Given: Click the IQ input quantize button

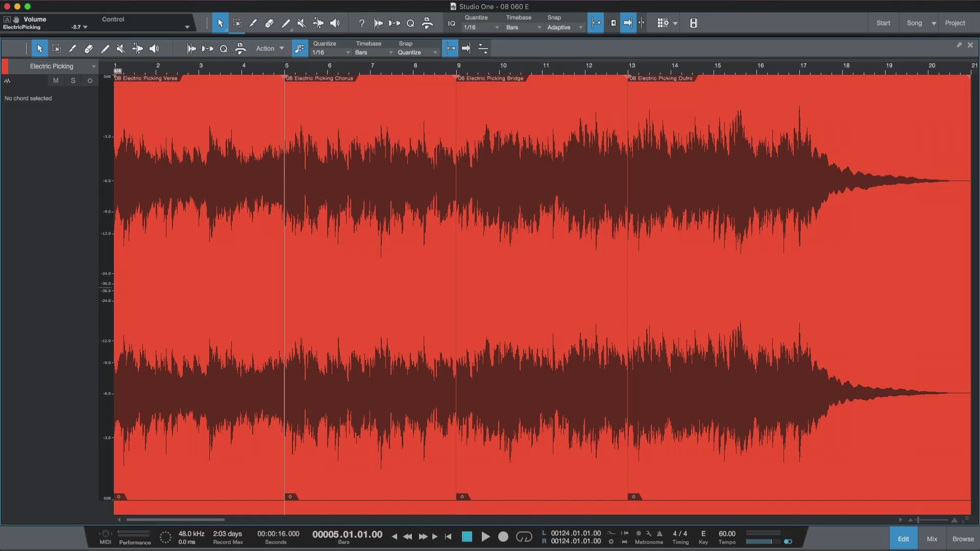Looking at the screenshot, I should coord(452,23).
